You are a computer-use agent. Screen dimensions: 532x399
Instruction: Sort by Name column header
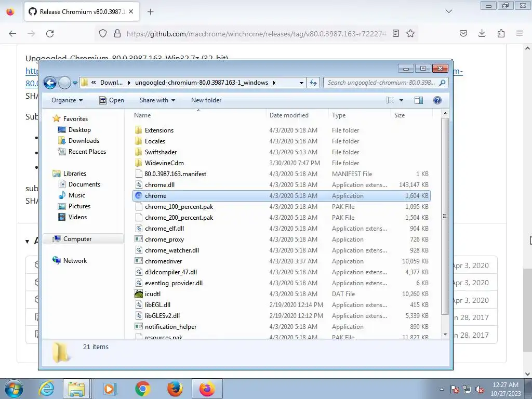tap(198, 115)
